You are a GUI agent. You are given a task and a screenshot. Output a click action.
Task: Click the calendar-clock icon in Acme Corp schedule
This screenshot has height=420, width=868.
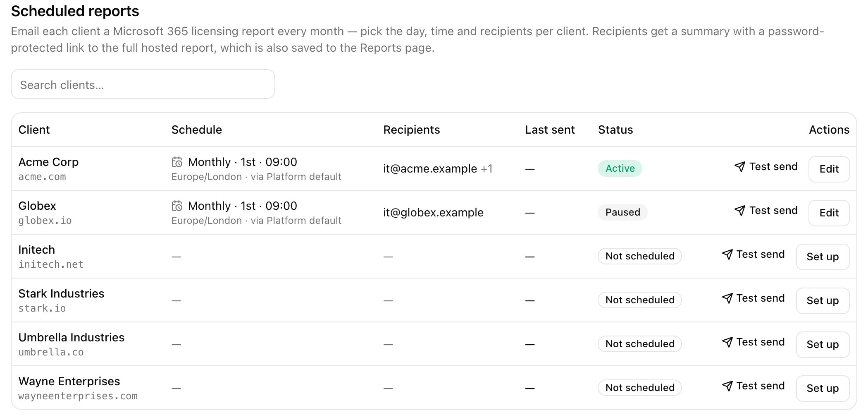[x=177, y=162]
